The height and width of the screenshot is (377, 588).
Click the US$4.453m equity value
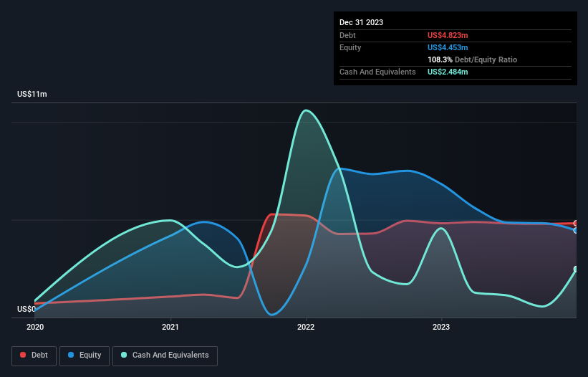(448, 47)
